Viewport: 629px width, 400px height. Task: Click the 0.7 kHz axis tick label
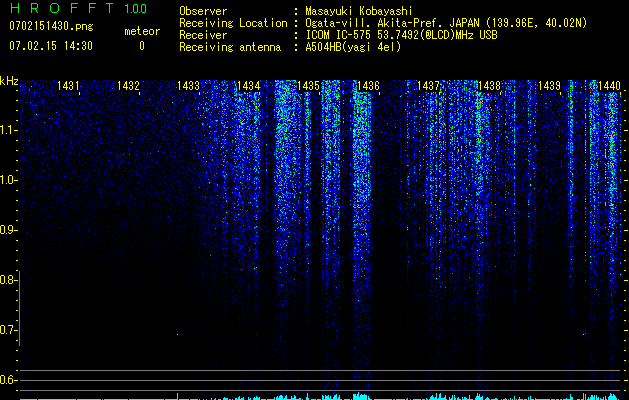coord(7,330)
